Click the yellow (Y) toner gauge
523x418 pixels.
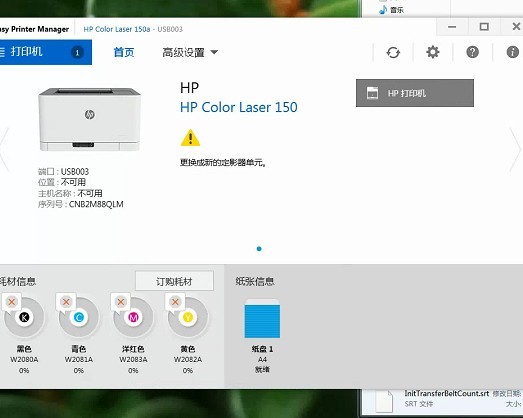point(188,317)
